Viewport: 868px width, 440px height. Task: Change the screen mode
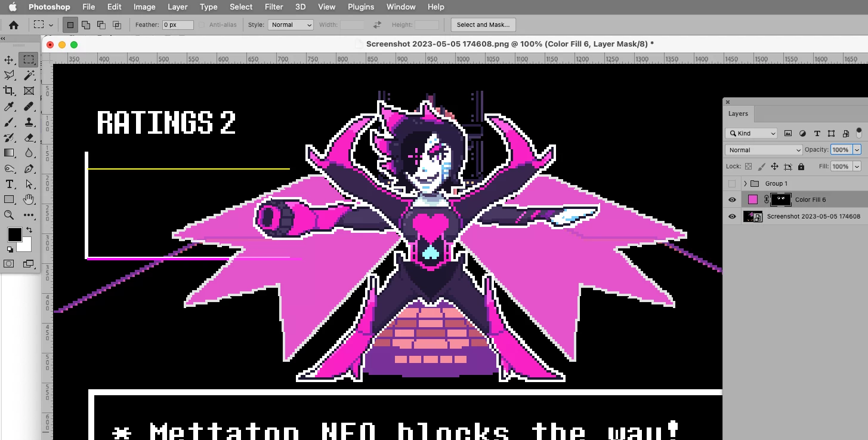tap(29, 263)
